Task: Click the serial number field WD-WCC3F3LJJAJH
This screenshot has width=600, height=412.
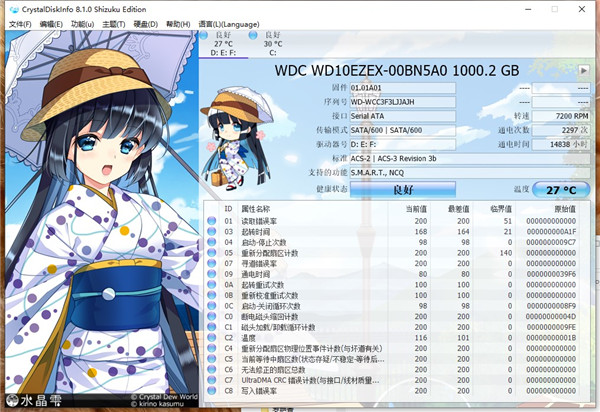Action: [403, 102]
